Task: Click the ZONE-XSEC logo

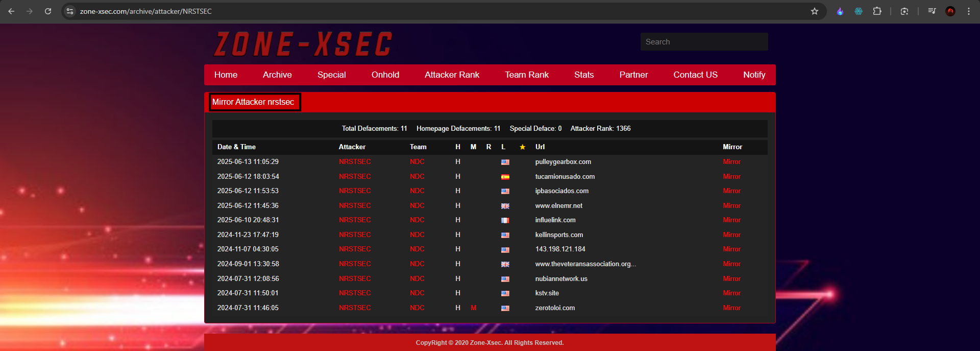Action: (x=303, y=44)
